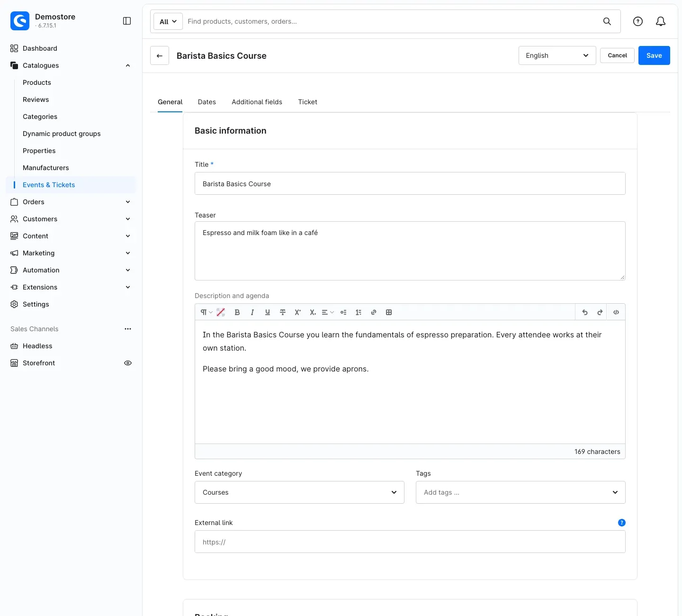Image resolution: width=682 pixels, height=616 pixels.
Task: Cancel editing the event
Action: [617, 55]
